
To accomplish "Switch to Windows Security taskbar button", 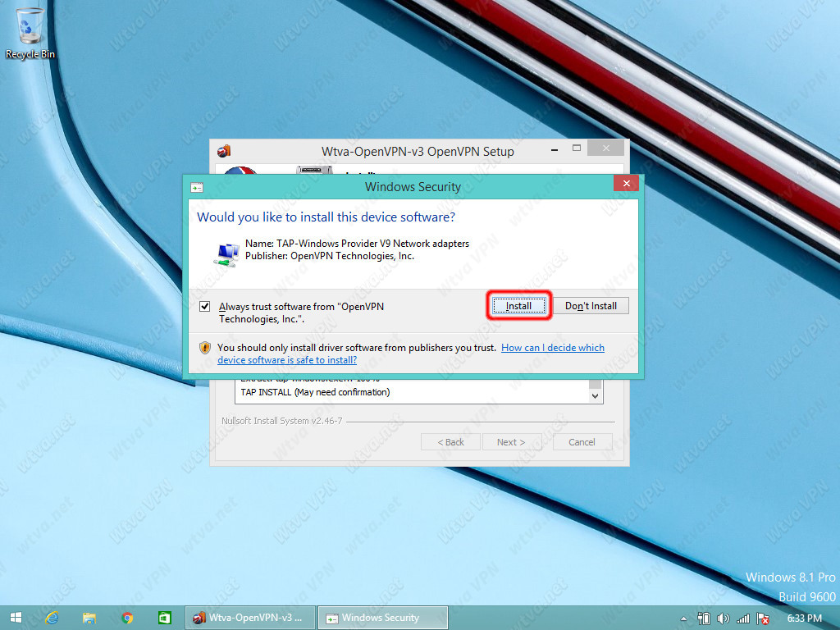I will tap(383, 618).
